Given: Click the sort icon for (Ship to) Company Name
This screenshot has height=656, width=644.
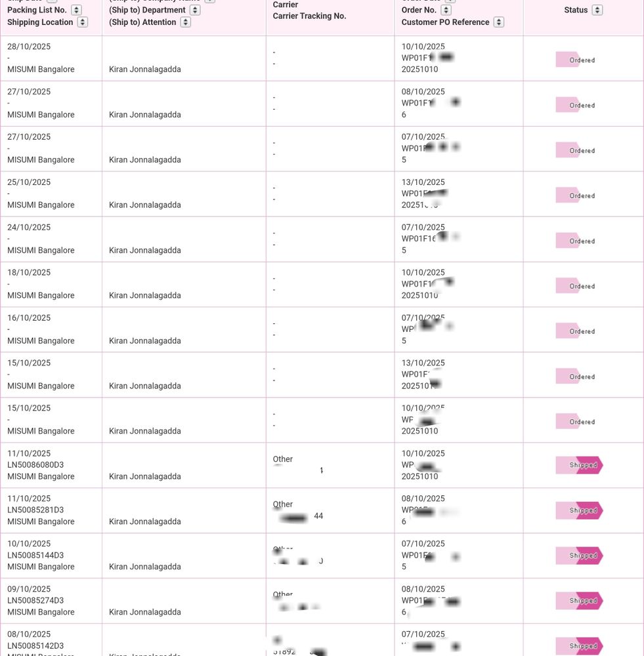Looking at the screenshot, I should point(209,1).
